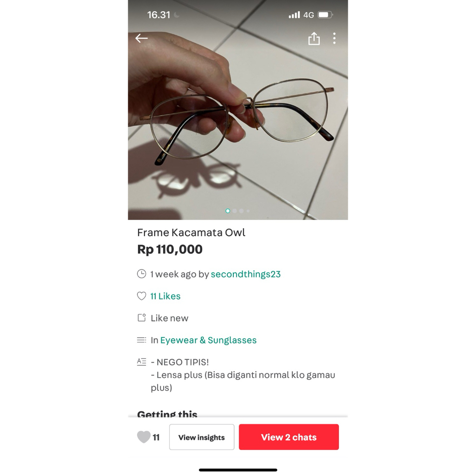The width and height of the screenshot is (476, 476).
Task: Click the View 2 chats button
Action: 289,437
